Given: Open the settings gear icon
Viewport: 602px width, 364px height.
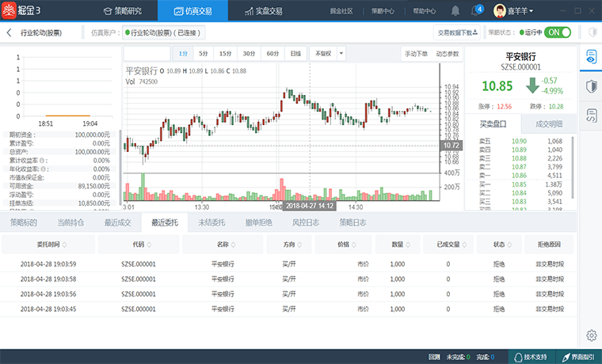Looking at the screenshot, I should click(x=592, y=336).
